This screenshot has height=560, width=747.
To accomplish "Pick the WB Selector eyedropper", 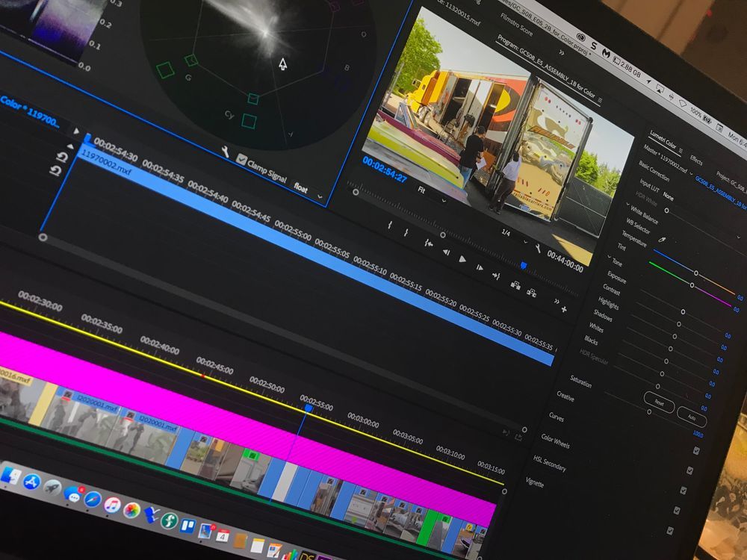I will click(661, 240).
